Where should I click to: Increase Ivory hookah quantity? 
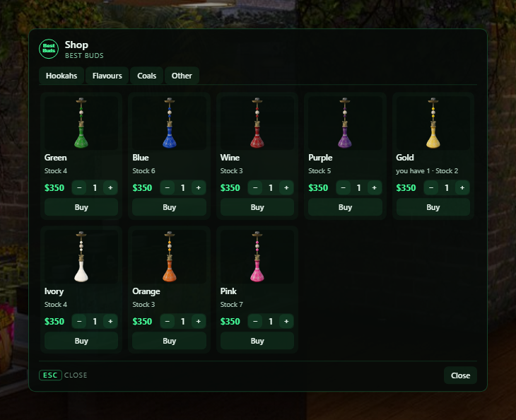[110, 321]
